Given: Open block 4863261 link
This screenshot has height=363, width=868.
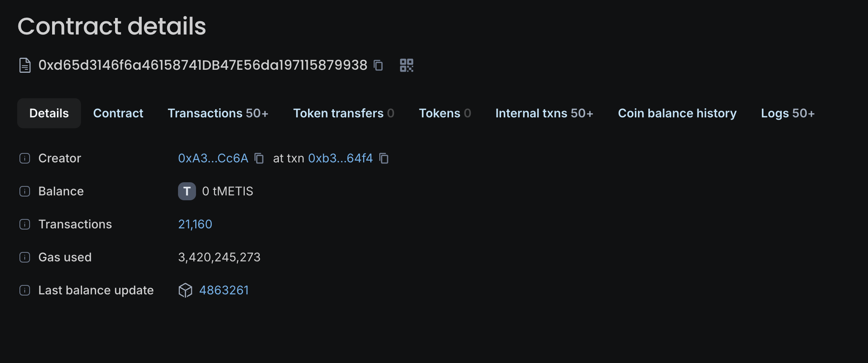Looking at the screenshot, I should coord(224,290).
